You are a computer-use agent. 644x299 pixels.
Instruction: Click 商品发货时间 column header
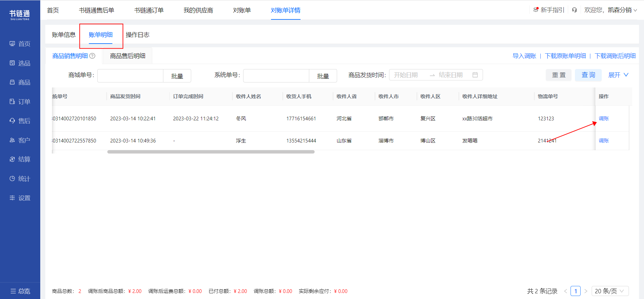click(x=125, y=97)
